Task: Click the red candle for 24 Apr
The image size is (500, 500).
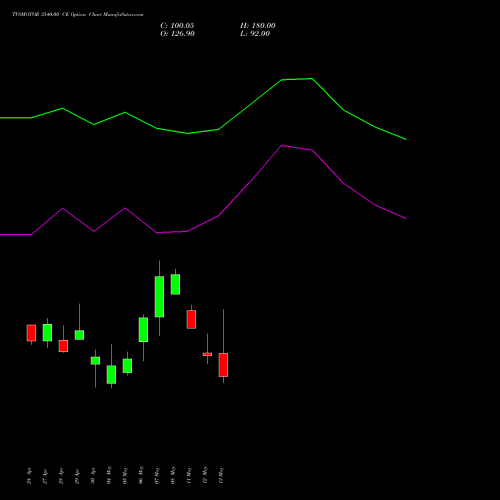Action: click(31, 333)
